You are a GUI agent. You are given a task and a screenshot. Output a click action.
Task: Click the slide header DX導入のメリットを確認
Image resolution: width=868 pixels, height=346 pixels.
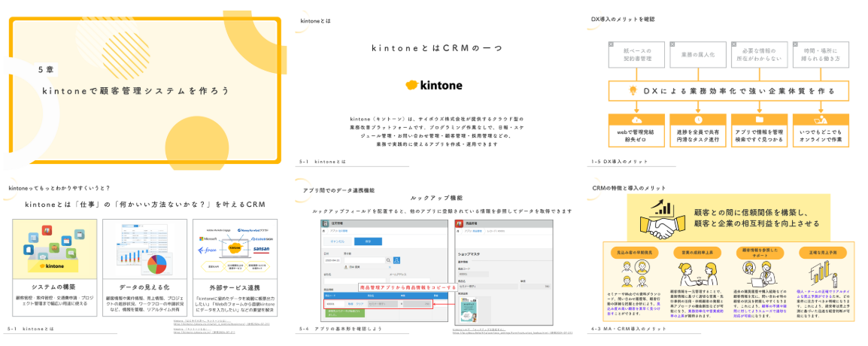(x=623, y=20)
